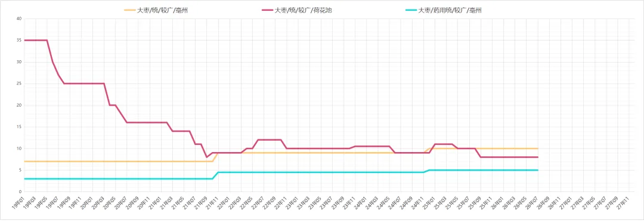Toggle the 大枣/统/较广/亳州 legend series

(156, 10)
